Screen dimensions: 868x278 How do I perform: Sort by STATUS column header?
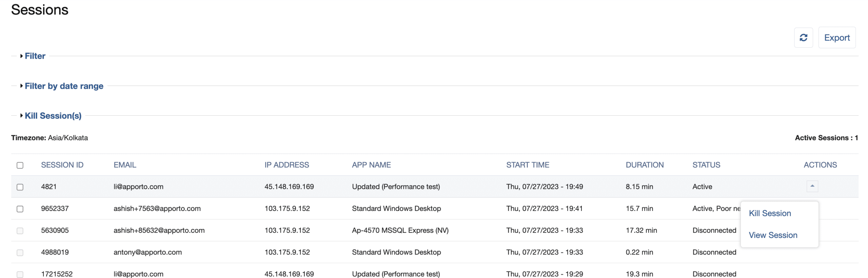click(x=706, y=165)
